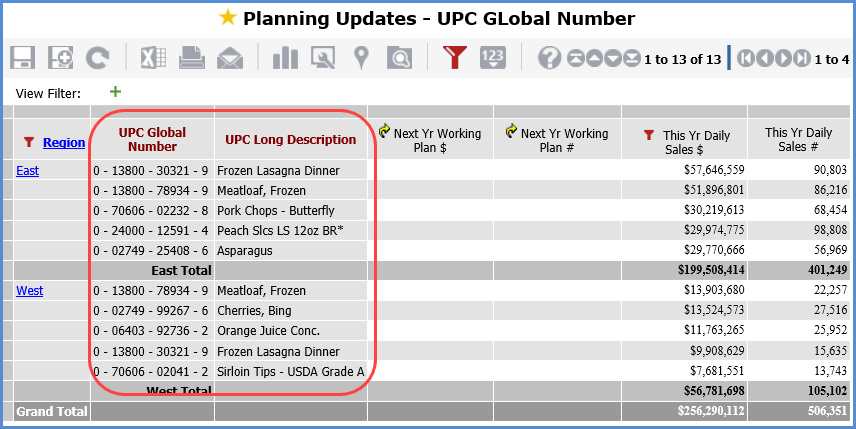Click the Save icon in toolbar
The width and height of the screenshot is (856, 429).
pyautogui.click(x=23, y=58)
